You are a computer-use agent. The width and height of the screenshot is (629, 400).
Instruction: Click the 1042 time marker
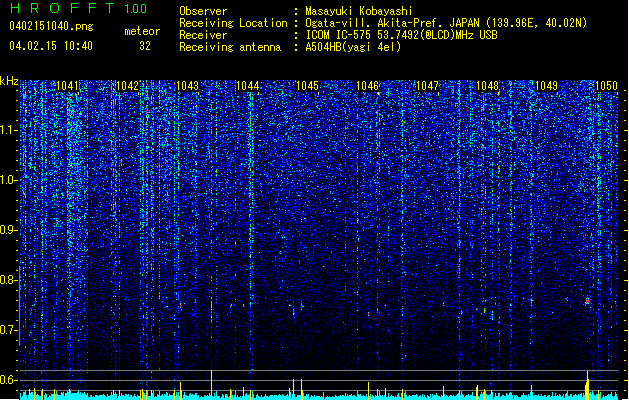pyautogui.click(x=128, y=86)
